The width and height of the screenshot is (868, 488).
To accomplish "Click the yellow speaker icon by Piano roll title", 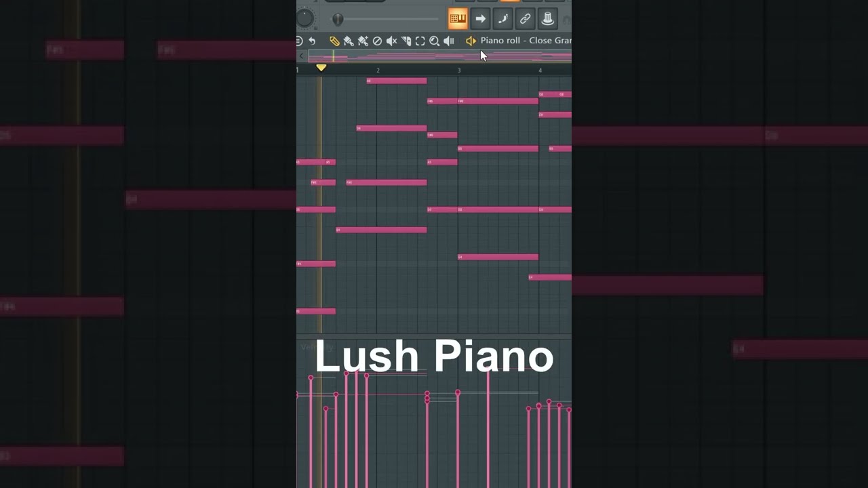I will click(x=471, y=41).
